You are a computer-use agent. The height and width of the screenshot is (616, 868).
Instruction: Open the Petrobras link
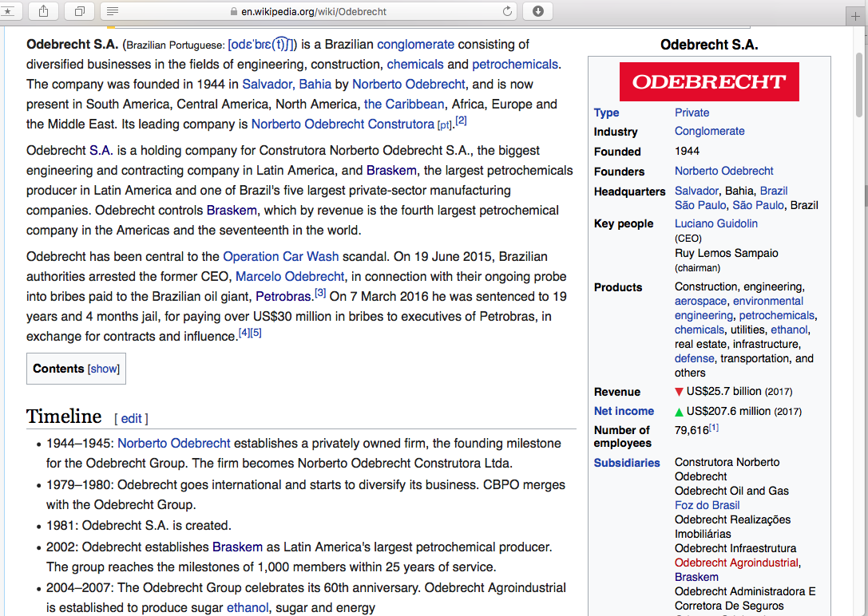(x=283, y=296)
